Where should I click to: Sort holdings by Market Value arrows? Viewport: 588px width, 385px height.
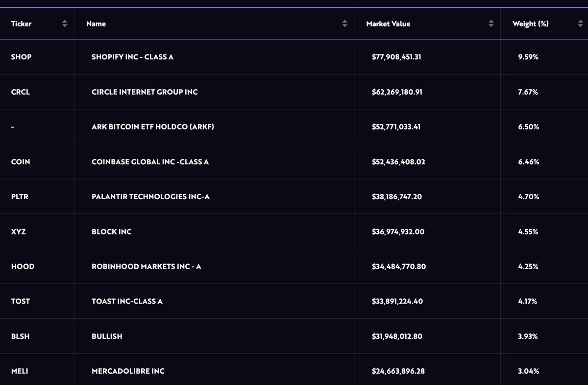click(x=491, y=24)
